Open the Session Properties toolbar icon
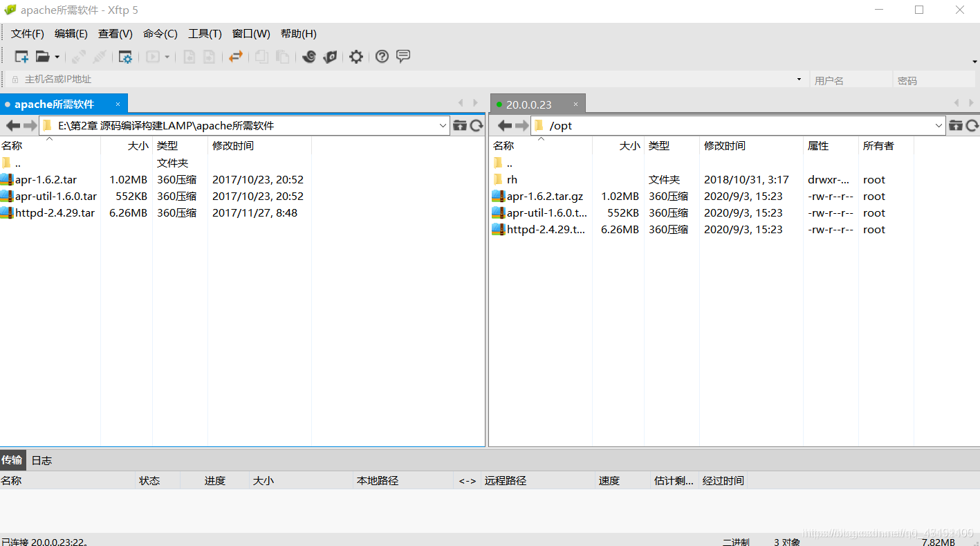 click(x=125, y=57)
